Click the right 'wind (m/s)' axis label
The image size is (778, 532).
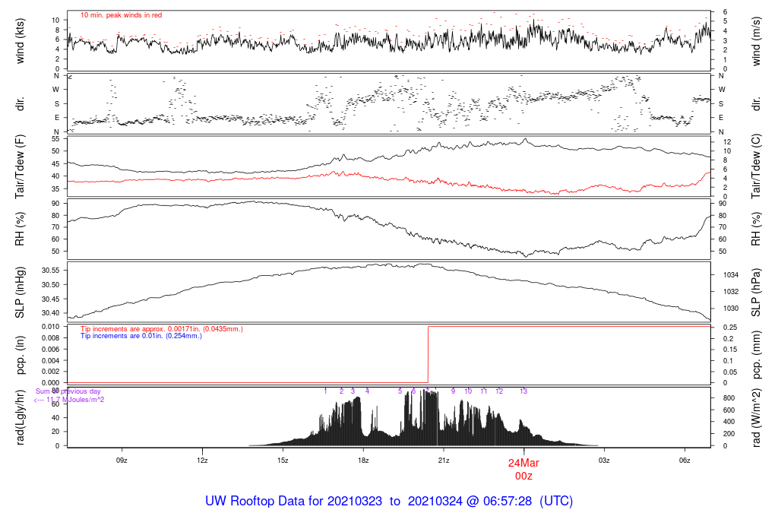coord(756,41)
